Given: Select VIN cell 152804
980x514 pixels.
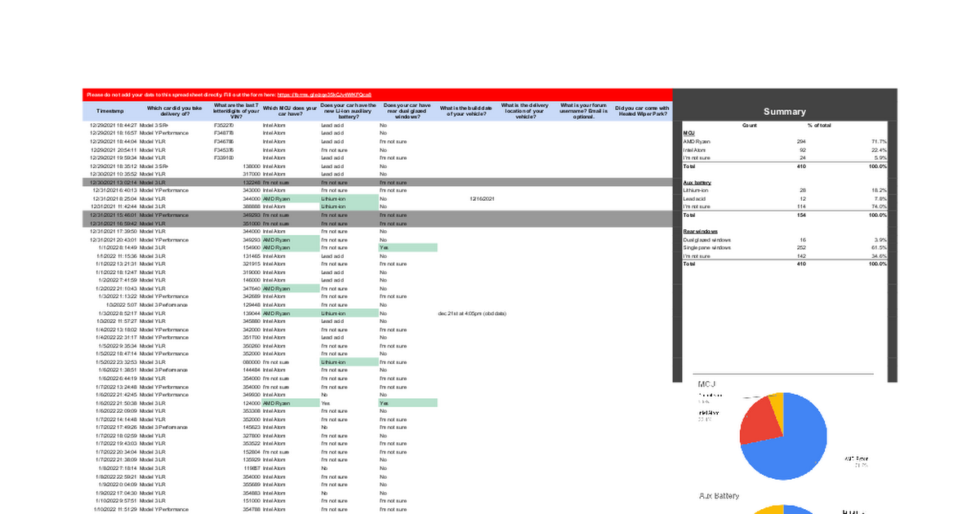Looking at the screenshot, I should tap(251, 452).
